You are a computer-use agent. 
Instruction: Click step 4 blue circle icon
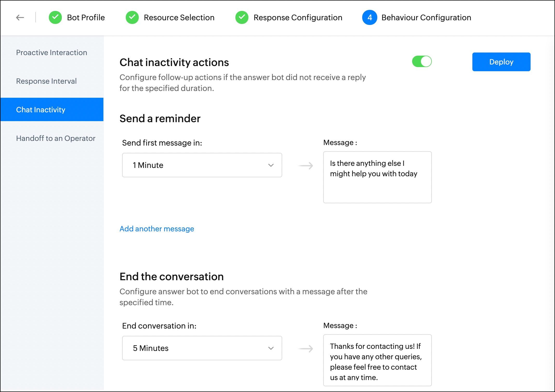click(369, 17)
